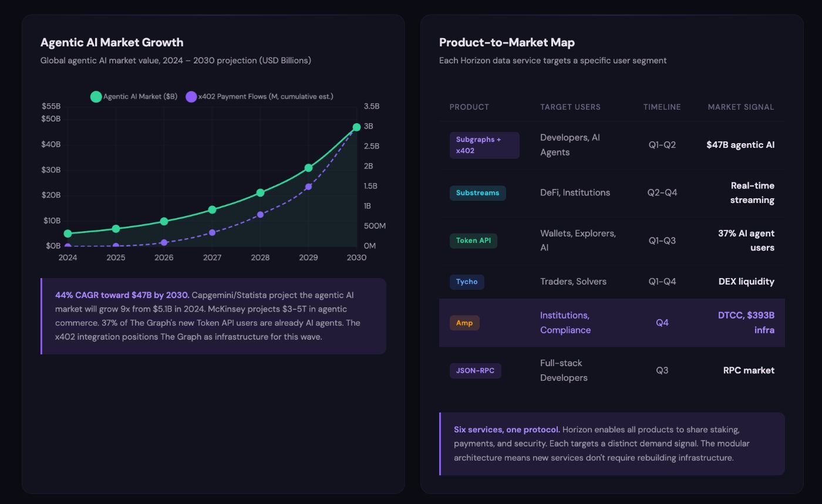Click the Product-to-Market Map heading
The width and height of the screenshot is (822, 504).
coord(507,42)
